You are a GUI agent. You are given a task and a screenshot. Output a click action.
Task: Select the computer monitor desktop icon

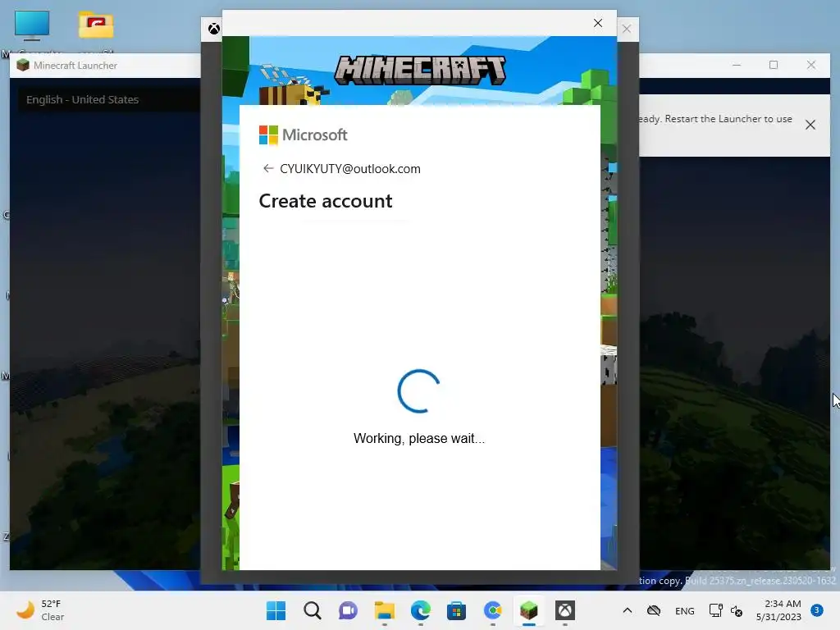[x=32, y=25]
